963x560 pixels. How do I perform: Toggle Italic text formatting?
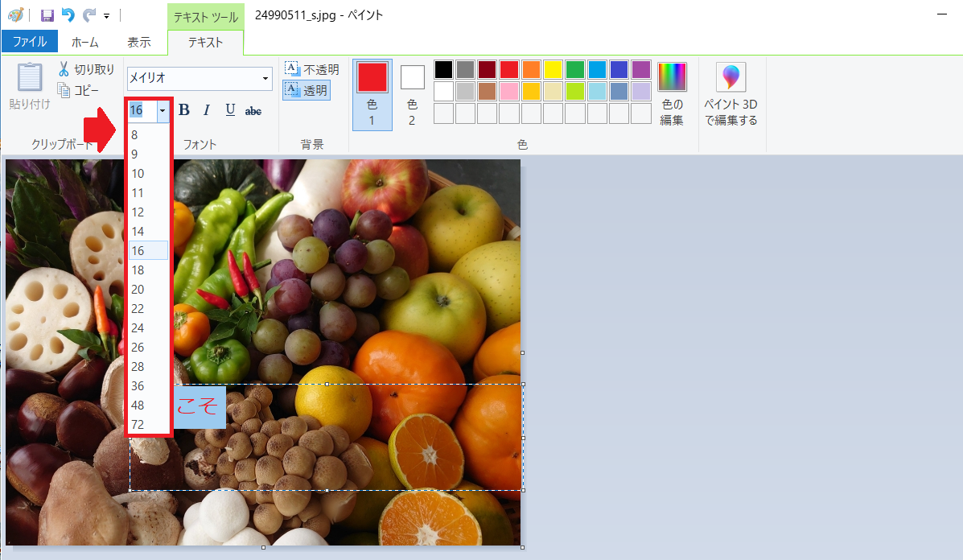(x=207, y=110)
